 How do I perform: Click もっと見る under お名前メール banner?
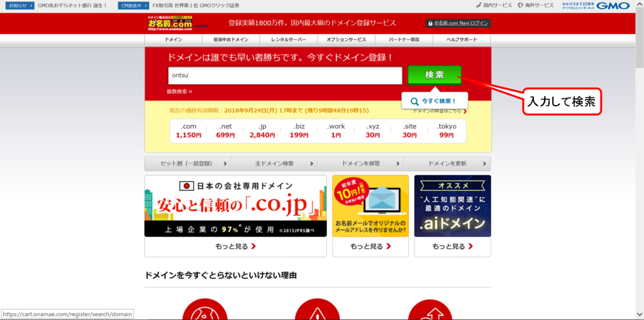point(370,246)
